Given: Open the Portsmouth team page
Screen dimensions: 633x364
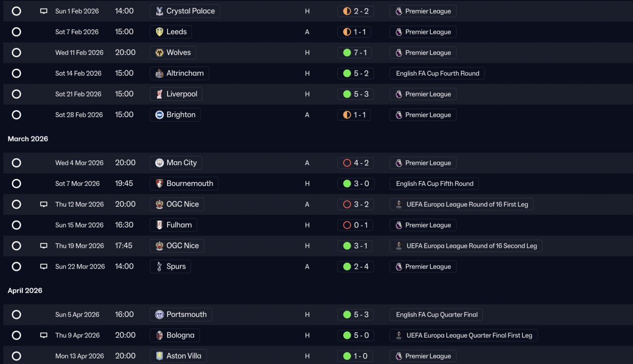Looking at the screenshot, I should click(181, 315).
